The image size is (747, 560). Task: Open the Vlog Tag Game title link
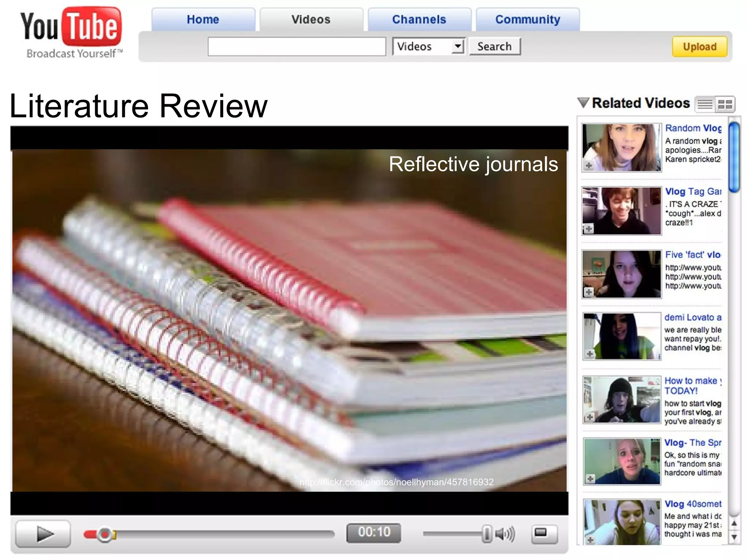(x=693, y=192)
